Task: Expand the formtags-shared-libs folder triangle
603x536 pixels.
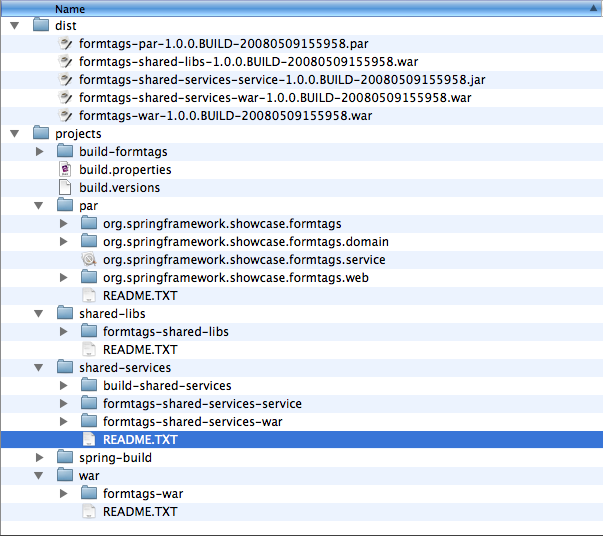Action: (x=63, y=331)
